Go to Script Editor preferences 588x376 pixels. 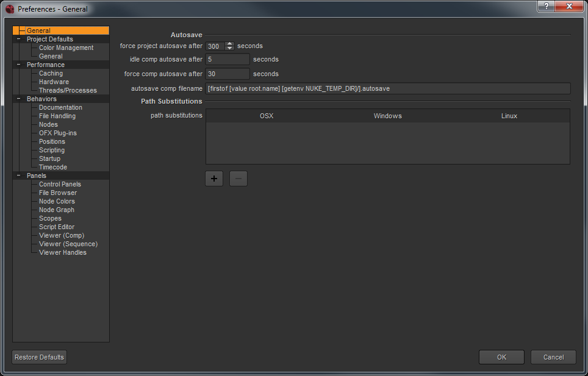57,227
